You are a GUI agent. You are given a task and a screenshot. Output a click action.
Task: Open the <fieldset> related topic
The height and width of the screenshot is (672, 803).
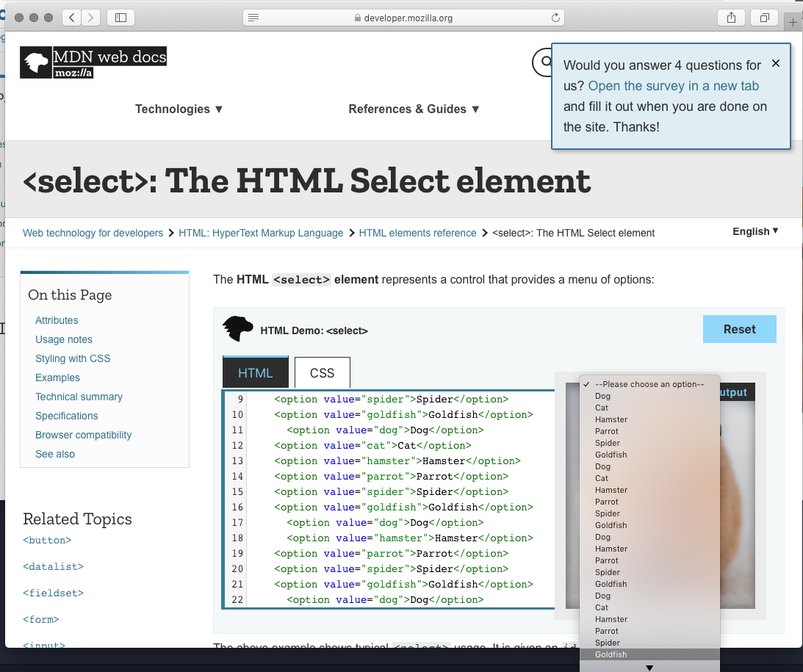click(x=53, y=593)
